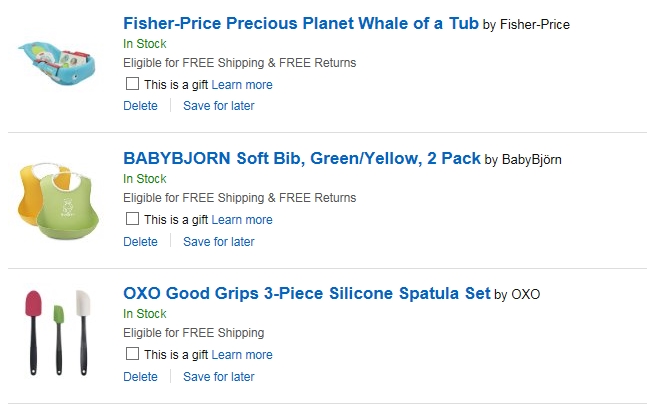The image size is (647, 404).
Task: Click the Fisher-Price whale tub product image
Action: click(59, 62)
